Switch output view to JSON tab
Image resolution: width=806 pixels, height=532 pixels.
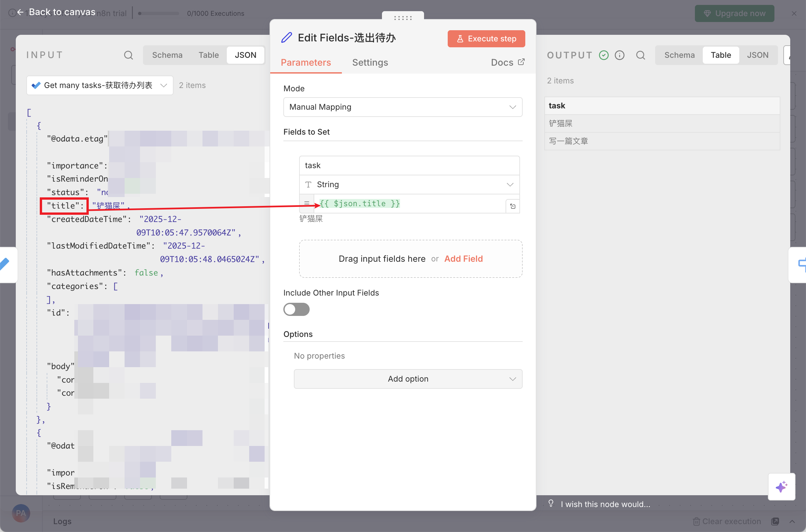click(x=757, y=55)
